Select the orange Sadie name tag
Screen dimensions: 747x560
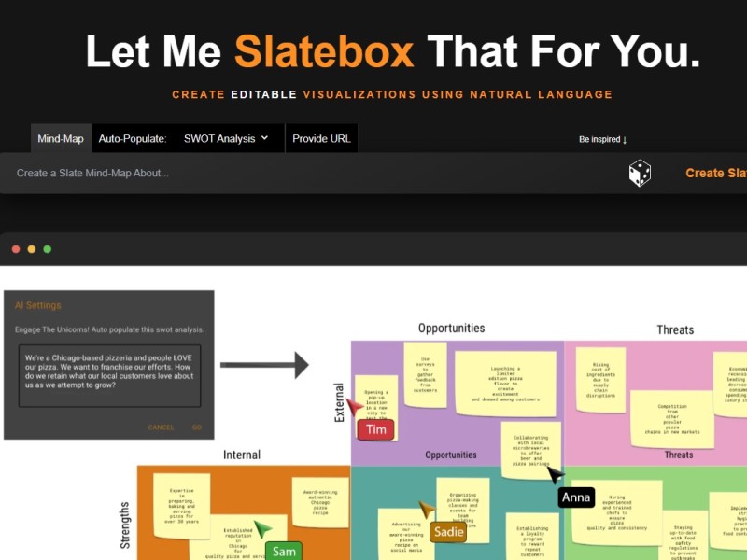click(448, 531)
